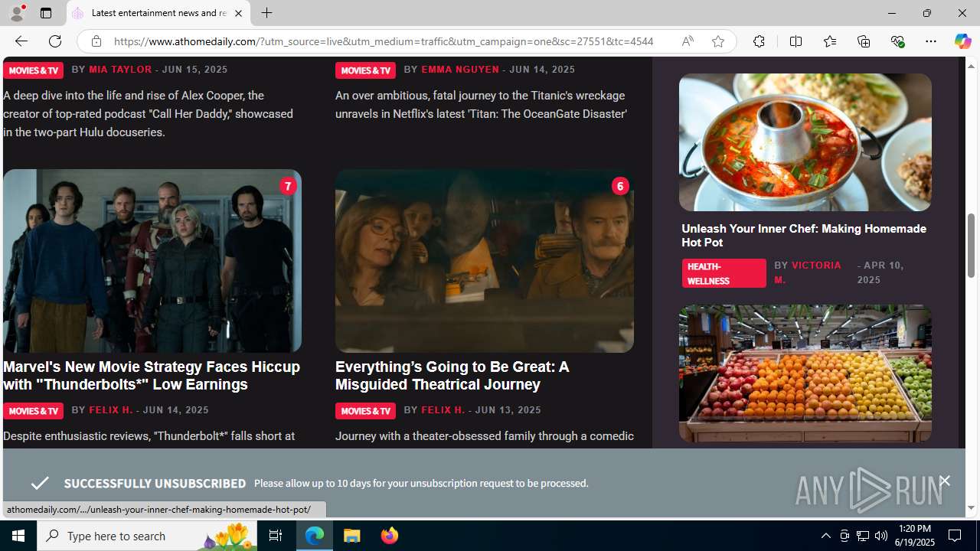Open Felix H. link dated Jun 14
Image resolution: width=980 pixels, height=551 pixels.
tap(111, 409)
